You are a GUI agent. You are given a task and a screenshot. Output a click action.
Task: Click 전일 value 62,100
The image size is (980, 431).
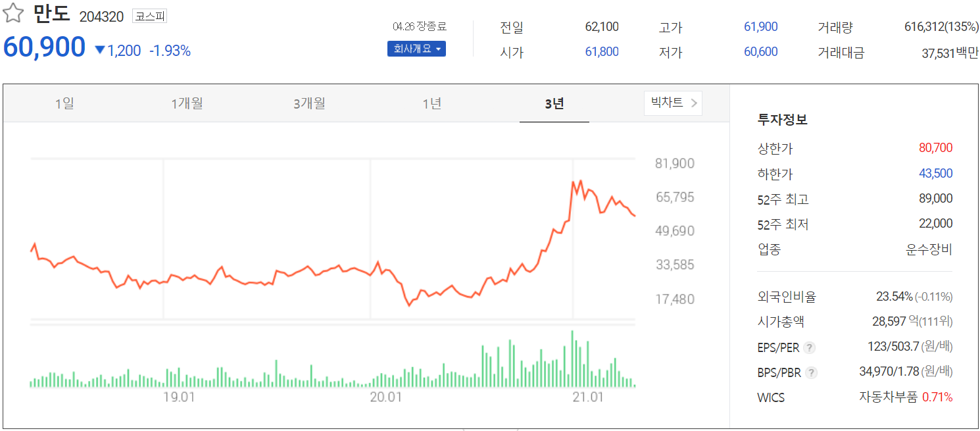coord(602,27)
